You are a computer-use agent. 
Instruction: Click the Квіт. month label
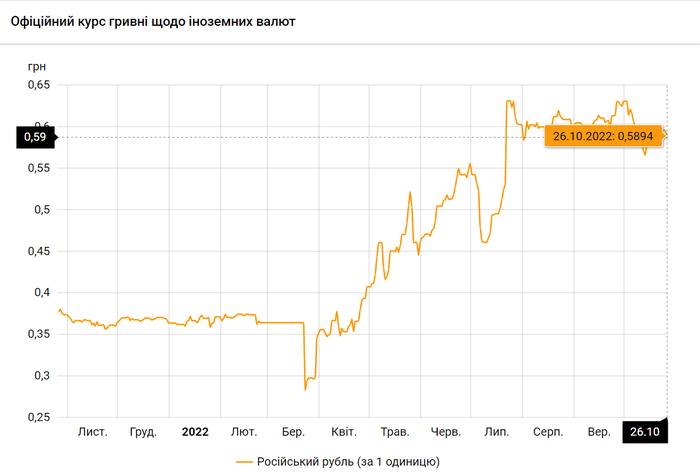click(345, 432)
